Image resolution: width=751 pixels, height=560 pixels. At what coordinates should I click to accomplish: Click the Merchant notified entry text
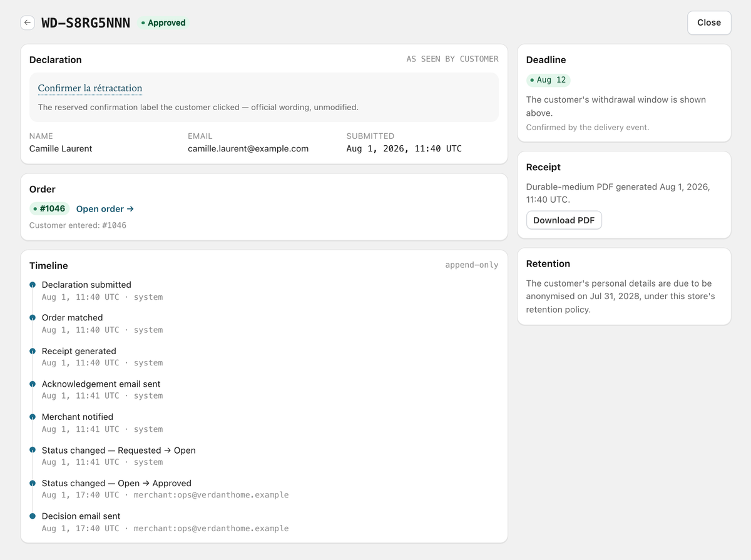point(78,417)
